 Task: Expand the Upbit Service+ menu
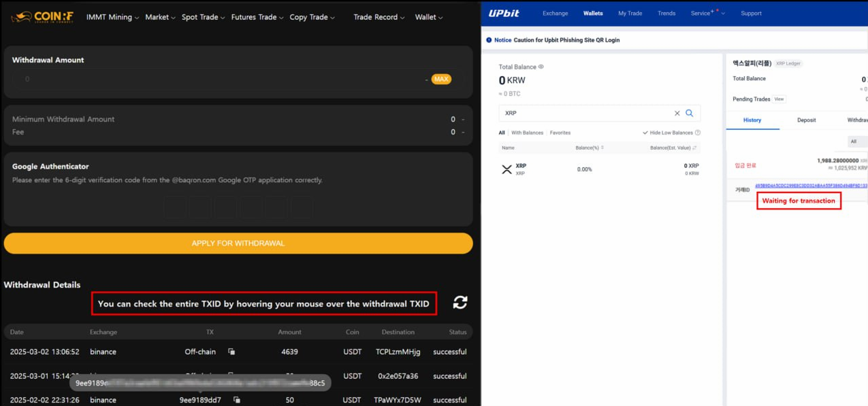pos(707,13)
